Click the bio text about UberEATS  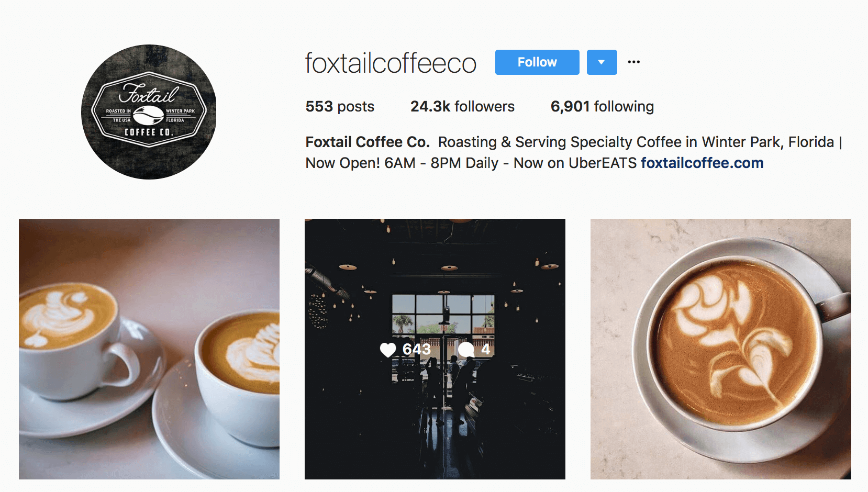click(x=575, y=163)
